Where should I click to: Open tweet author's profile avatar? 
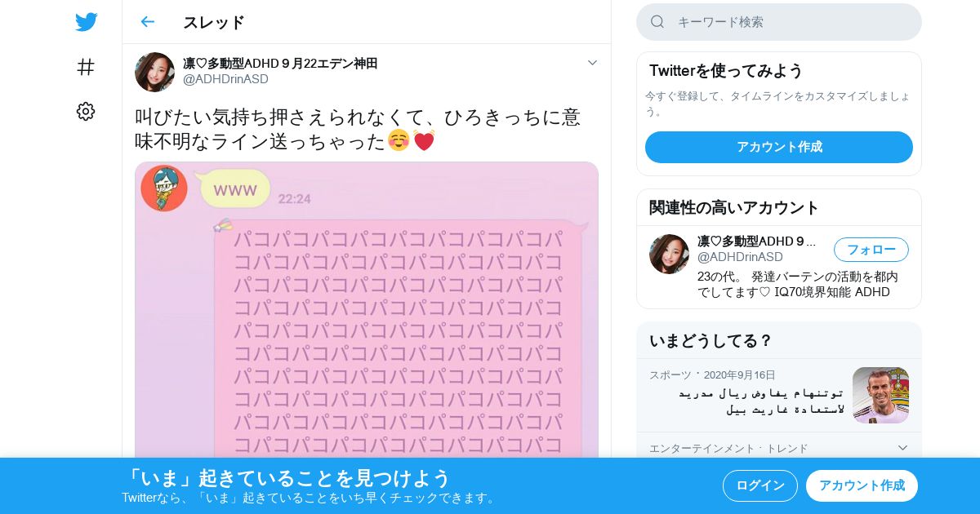pyautogui.click(x=154, y=72)
